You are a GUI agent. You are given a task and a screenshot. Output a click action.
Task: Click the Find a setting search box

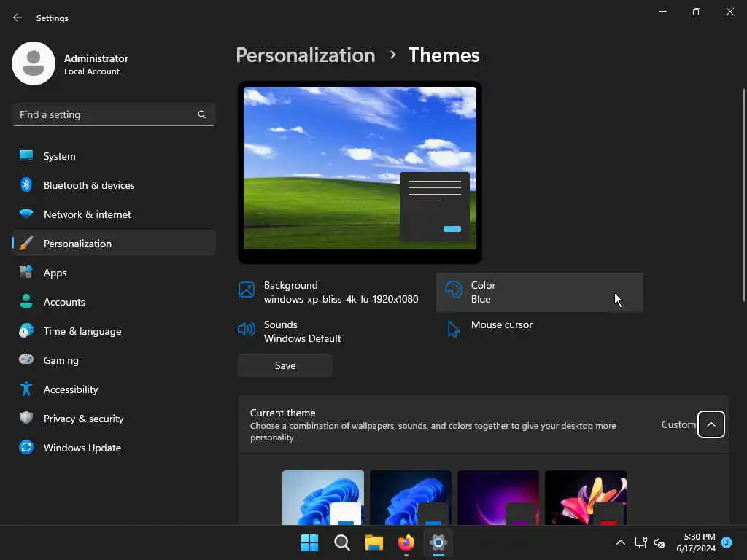113,114
